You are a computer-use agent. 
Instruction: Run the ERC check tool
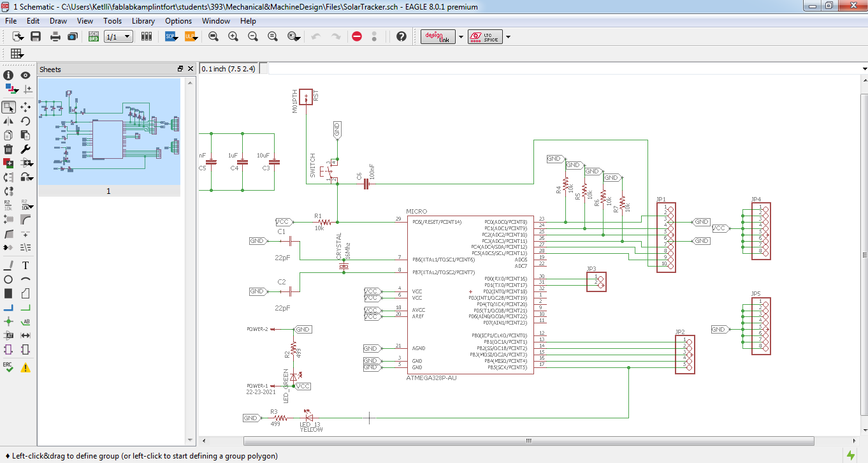(8, 367)
